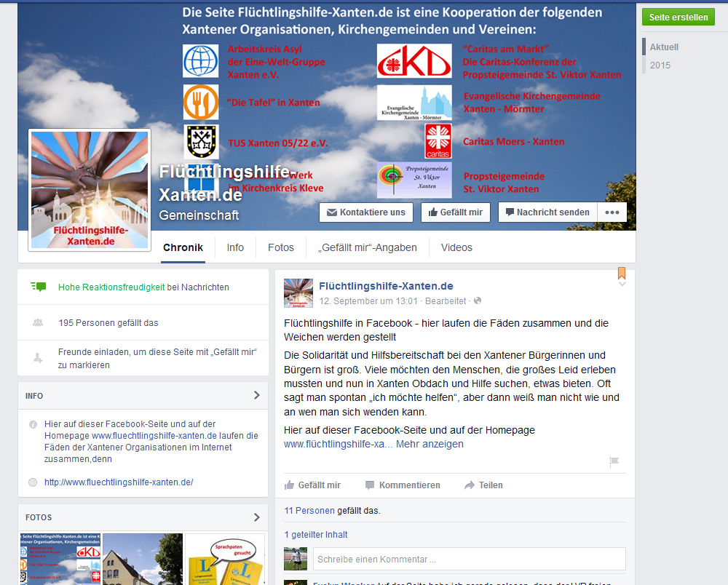Click the Evangelische Kirchengemeinde logo
The image size is (728, 585).
pos(414,103)
